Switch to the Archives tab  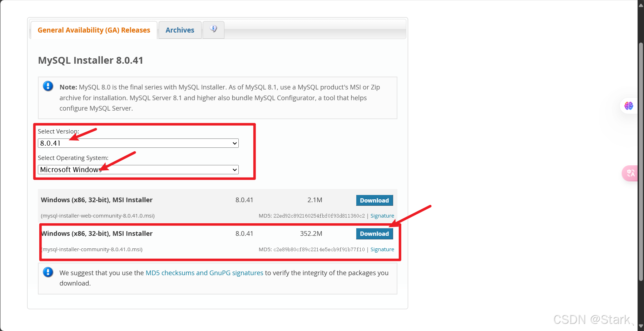[180, 30]
